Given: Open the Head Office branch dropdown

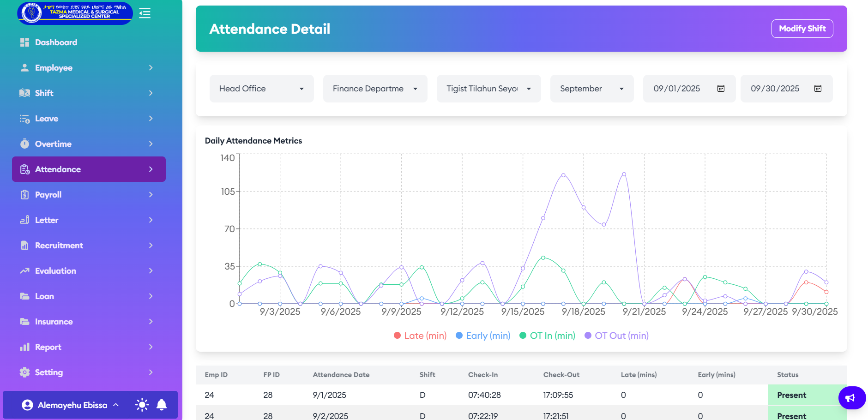Looking at the screenshot, I should point(261,89).
